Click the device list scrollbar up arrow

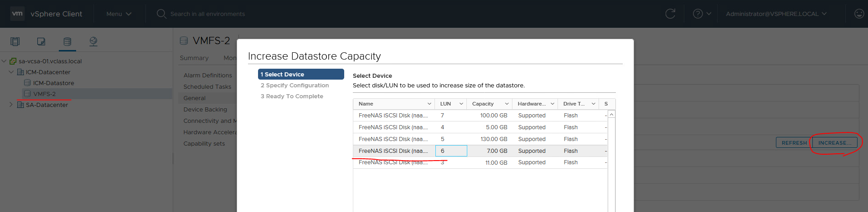pos(611,114)
